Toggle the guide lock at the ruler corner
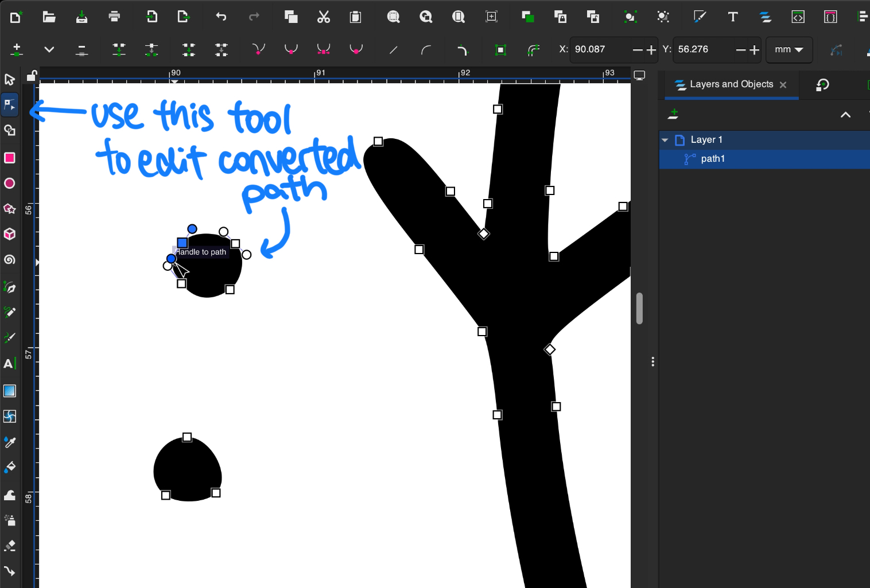Screen dimensions: 870x588 [x=32, y=76]
